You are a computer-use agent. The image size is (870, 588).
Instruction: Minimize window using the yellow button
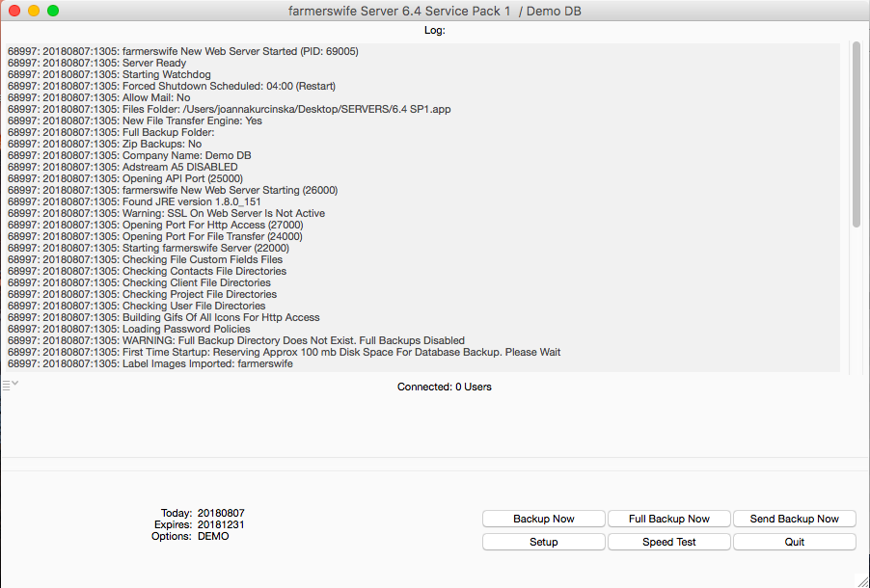(x=34, y=11)
